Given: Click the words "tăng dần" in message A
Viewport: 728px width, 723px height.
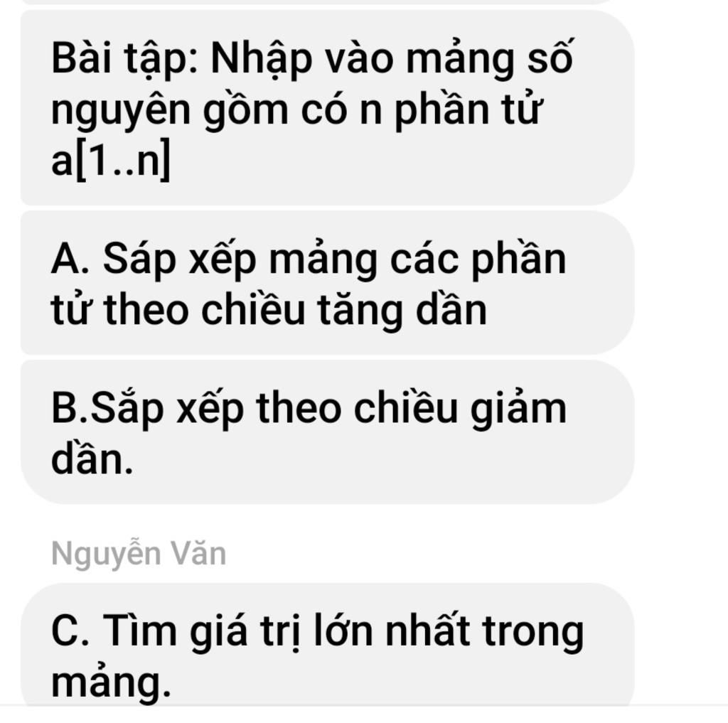Looking at the screenshot, I should pyautogui.click(x=402, y=309).
